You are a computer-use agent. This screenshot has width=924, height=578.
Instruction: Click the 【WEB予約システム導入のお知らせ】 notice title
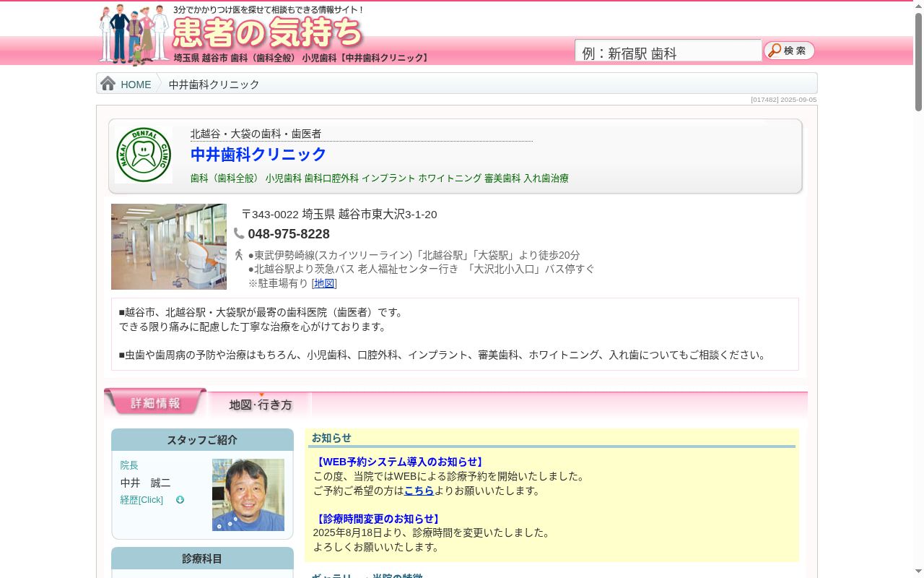pos(400,462)
